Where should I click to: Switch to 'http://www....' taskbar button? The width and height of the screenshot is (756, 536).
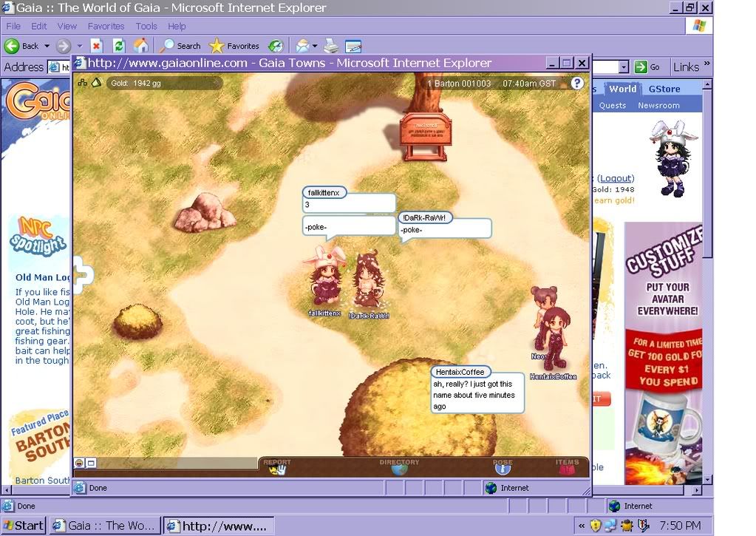click(219, 526)
